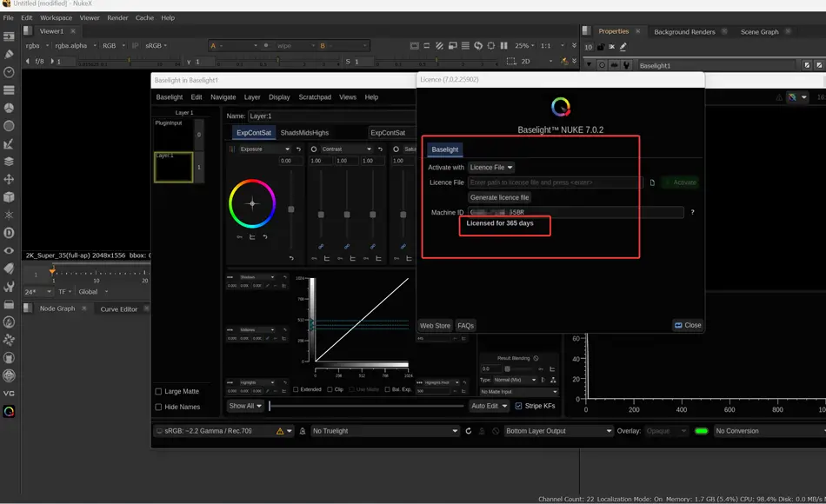The height and width of the screenshot is (504, 826).
Task: Open the Transform nodes arrows icon
Action: point(9,179)
